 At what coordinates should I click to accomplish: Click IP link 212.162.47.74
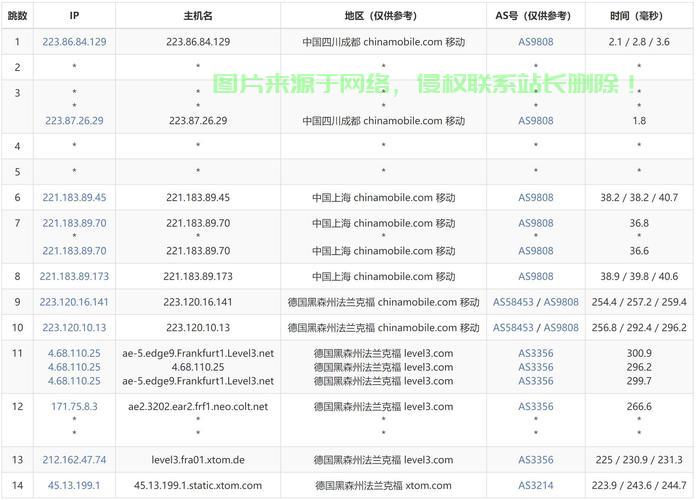[74, 460]
